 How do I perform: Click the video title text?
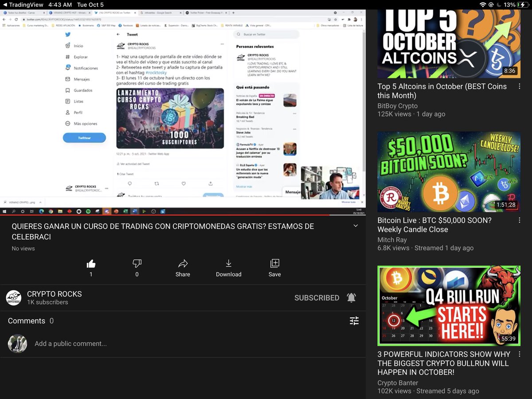click(163, 231)
